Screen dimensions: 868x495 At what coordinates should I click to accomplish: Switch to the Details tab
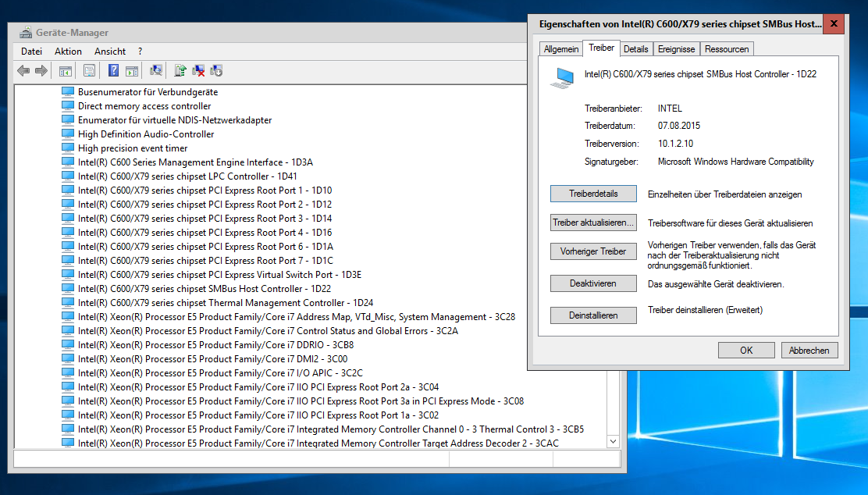coord(636,48)
